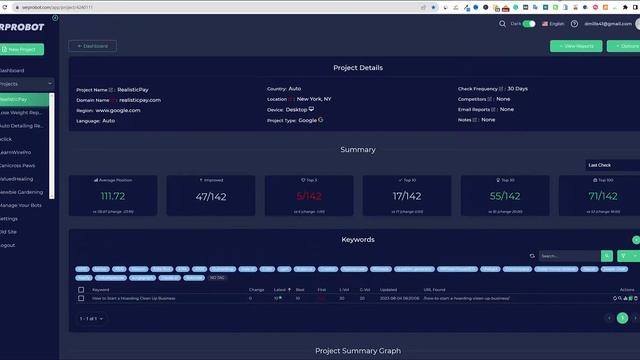Check the select-all keywords checkbox in header
This screenshot has width=640, height=360.
(x=81, y=290)
